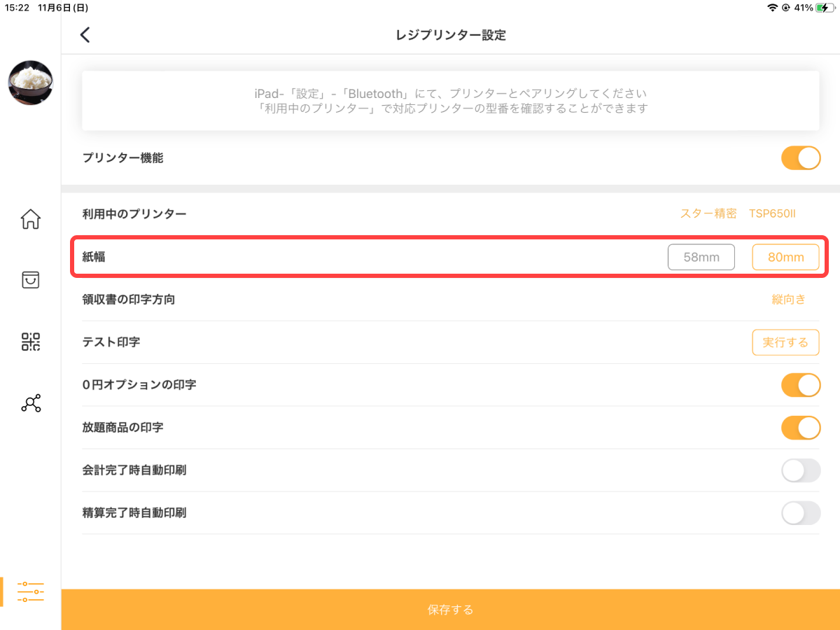Open the shop bag icon in the sidebar
Viewport: 840px width, 630px height.
31,280
